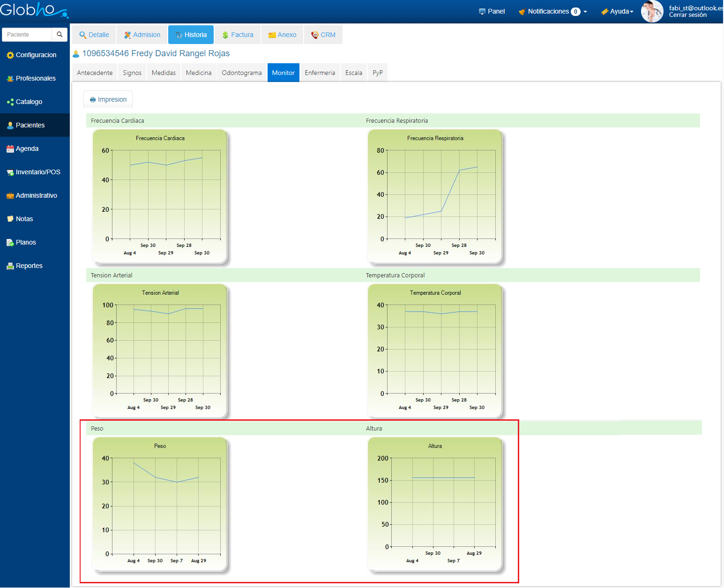Click the notification count badge 0
This screenshot has width=724, height=588.
click(x=575, y=12)
